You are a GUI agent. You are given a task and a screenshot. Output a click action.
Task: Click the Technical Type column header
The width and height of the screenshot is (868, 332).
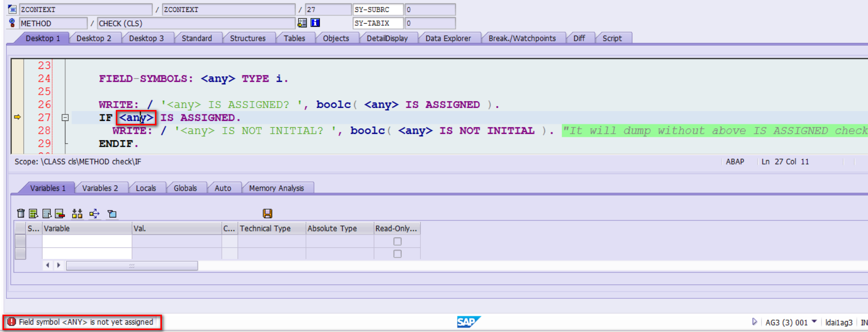tap(272, 228)
